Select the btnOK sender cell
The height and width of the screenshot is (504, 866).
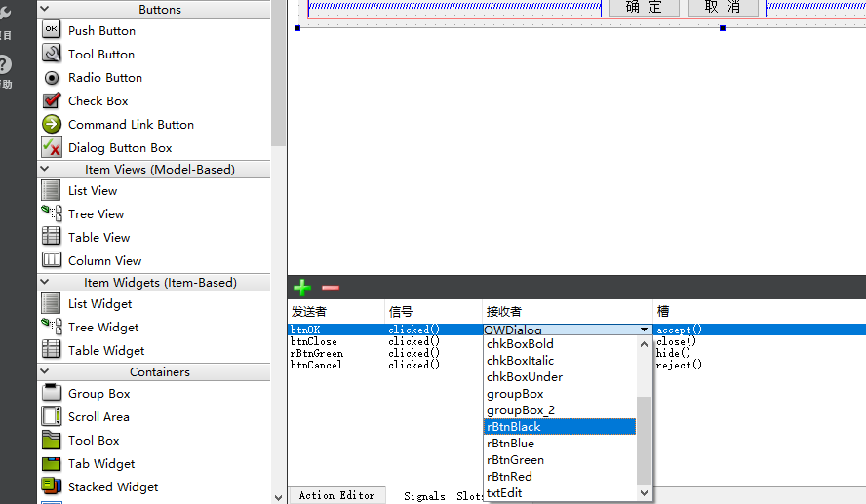335,330
